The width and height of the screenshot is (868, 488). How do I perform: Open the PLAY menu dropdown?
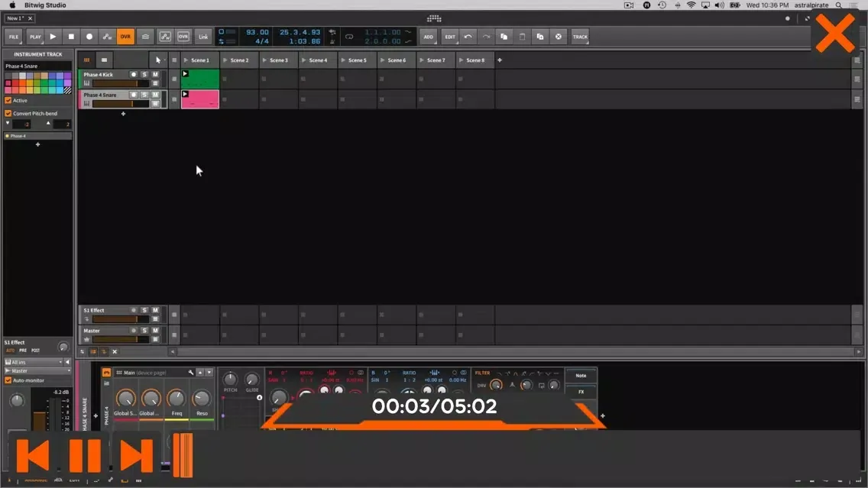tap(35, 37)
